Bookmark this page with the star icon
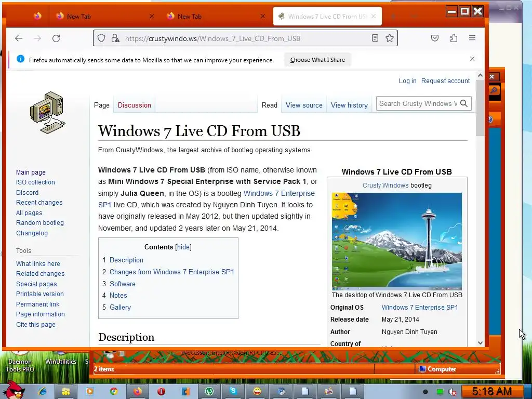532x399 pixels. point(390,38)
